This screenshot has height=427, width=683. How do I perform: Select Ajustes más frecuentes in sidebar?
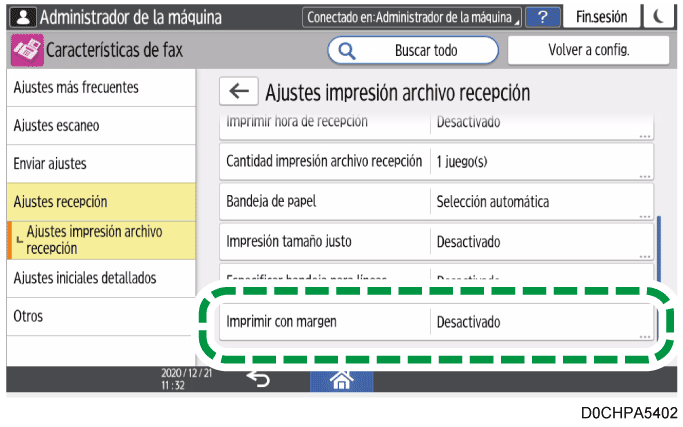coord(97,88)
